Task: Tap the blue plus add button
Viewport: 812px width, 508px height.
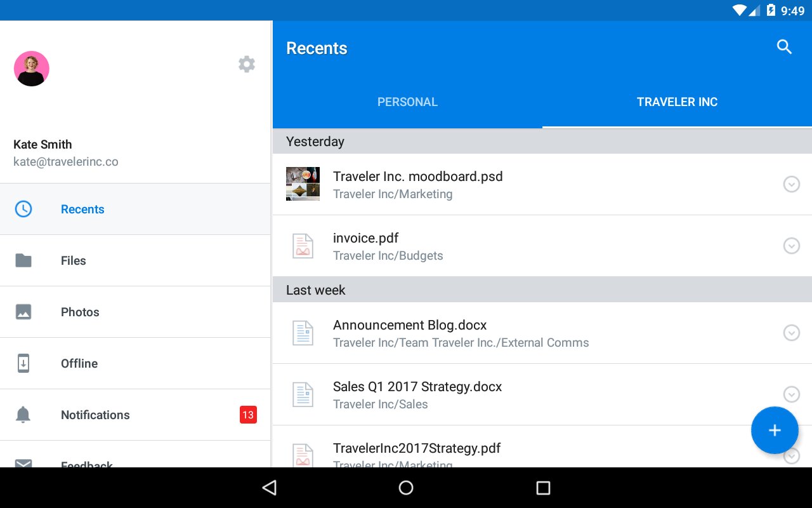Action: point(774,431)
